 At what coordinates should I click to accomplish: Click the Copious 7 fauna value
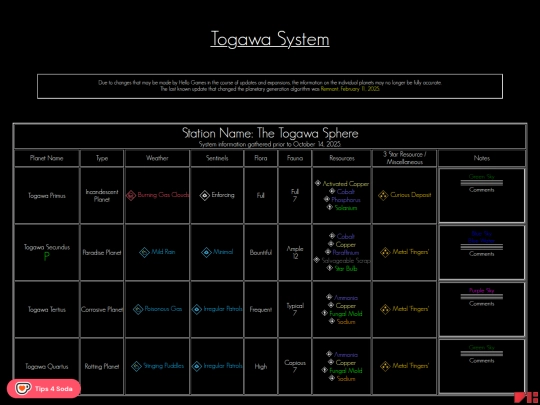[295, 366]
